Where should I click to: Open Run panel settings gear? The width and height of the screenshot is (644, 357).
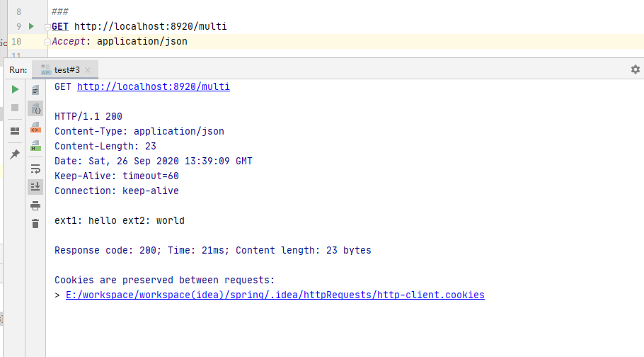coord(635,69)
